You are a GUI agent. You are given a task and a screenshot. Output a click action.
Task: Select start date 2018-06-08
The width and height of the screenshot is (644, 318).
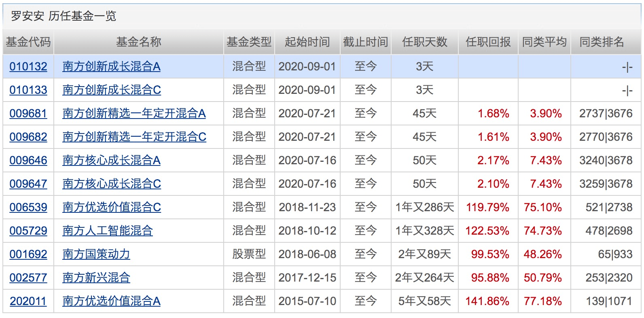(307, 254)
